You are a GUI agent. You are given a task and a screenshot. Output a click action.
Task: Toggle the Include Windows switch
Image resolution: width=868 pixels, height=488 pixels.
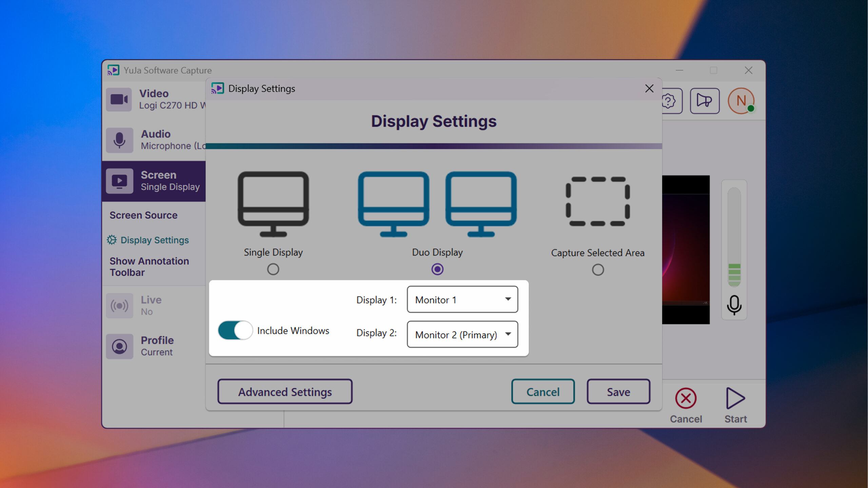(235, 330)
